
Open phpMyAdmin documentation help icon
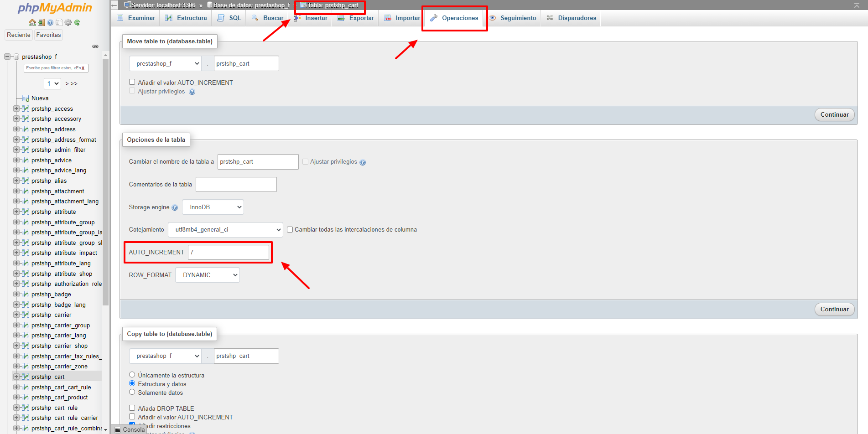pyautogui.click(x=50, y=22)
